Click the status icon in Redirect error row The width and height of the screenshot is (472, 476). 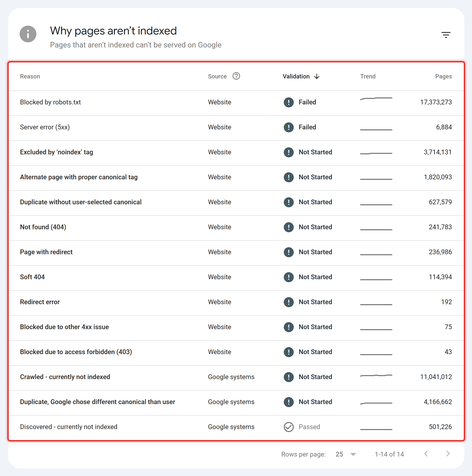pyautogui.click(x=288, y=302)
